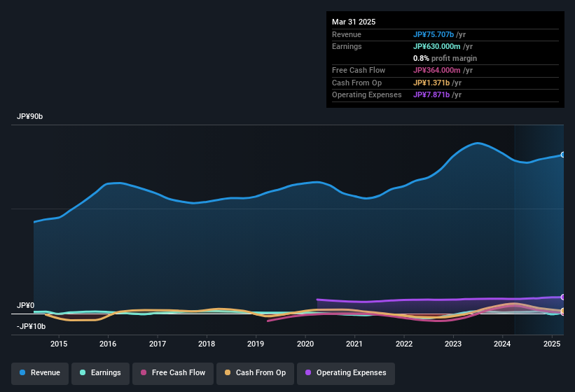Click the 2017 x-axis label
The image size is (575, 392).
[x=158, y=344]
